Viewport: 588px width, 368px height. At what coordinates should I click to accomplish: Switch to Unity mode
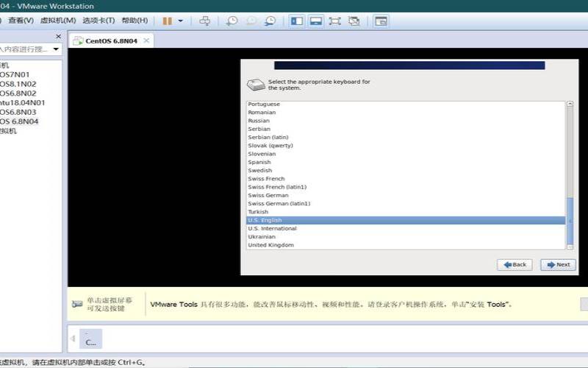click(x=354, y=21)
